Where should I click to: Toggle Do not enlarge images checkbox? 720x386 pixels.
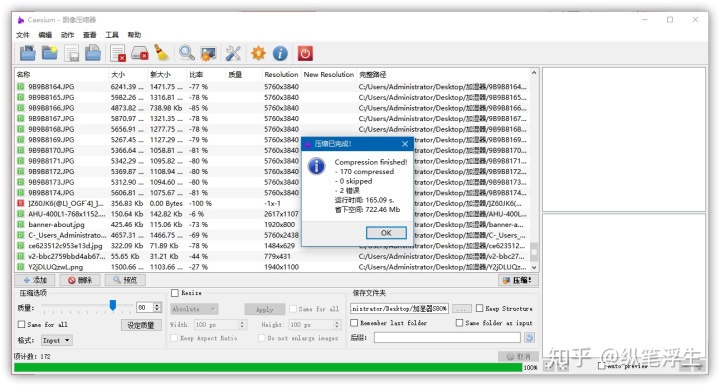click(262, 338)
